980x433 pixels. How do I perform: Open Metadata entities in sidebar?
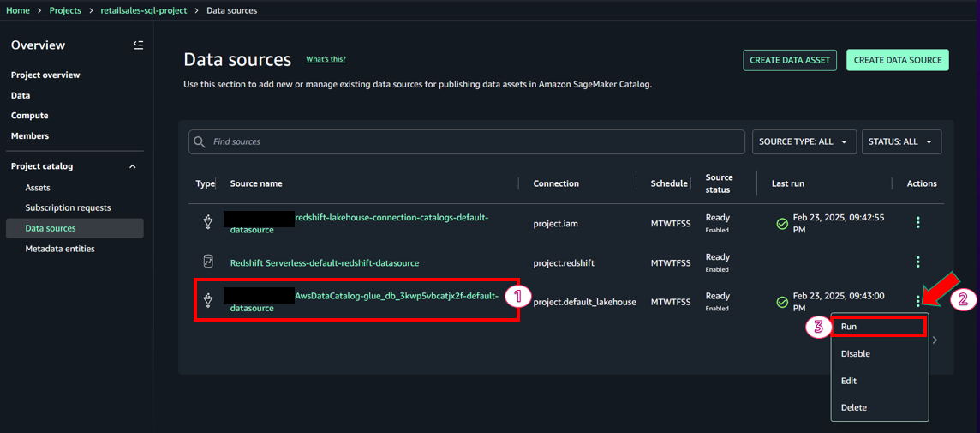(60, 249)
